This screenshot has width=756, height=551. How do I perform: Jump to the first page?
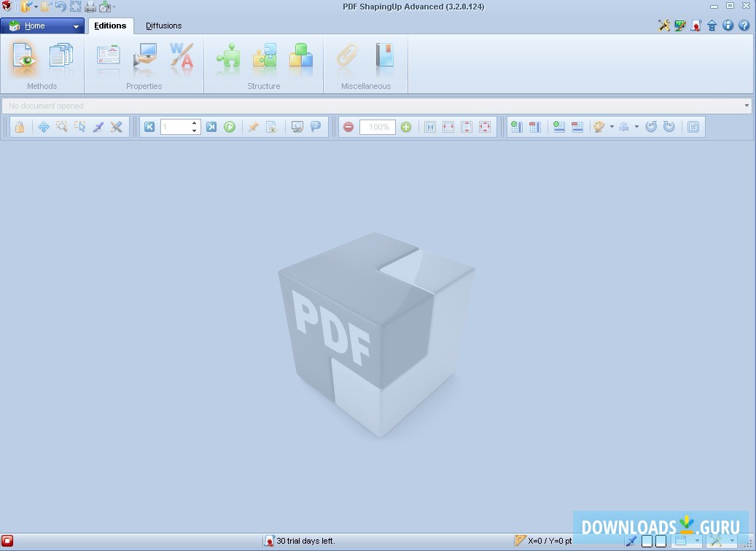click(149, 127)
